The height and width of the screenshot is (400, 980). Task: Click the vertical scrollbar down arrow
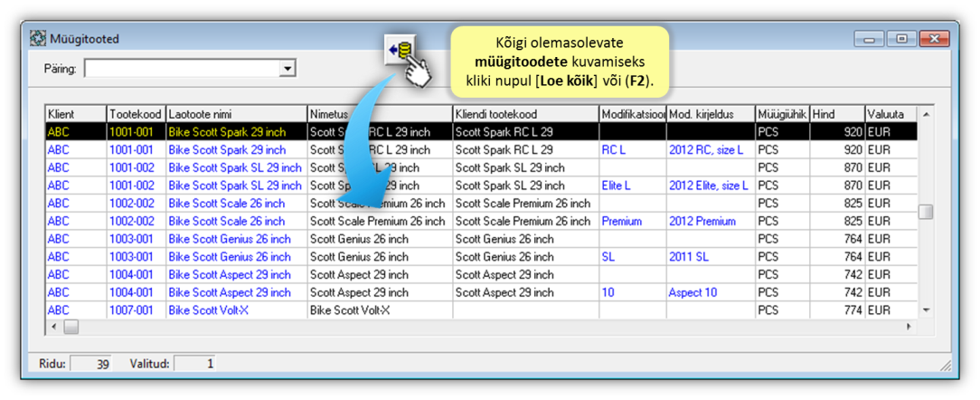tap(926, 310)
